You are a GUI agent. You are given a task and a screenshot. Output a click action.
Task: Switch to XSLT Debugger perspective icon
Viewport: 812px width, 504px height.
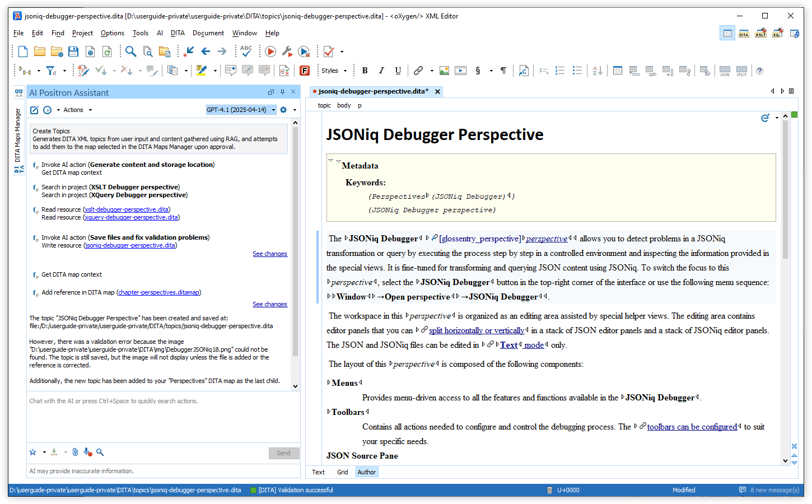pyautogui.click(x=760, y=34)
